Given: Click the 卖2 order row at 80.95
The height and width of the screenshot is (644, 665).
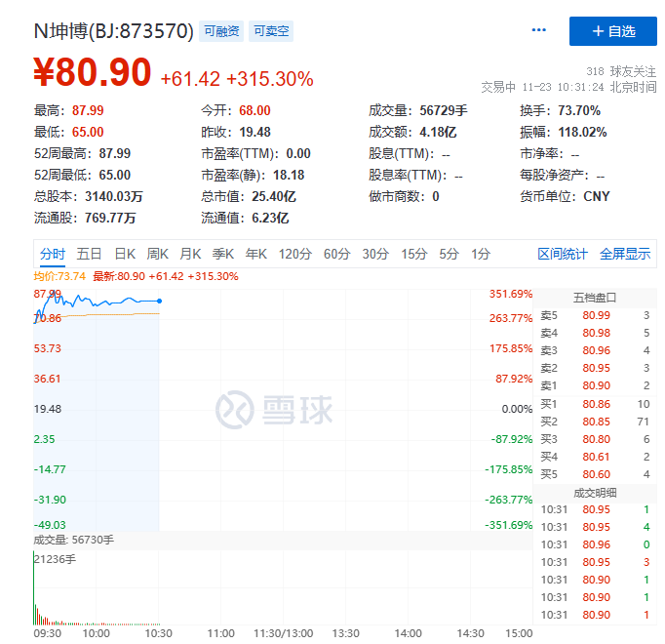Looking at the screenshot, I should point(595,368).
